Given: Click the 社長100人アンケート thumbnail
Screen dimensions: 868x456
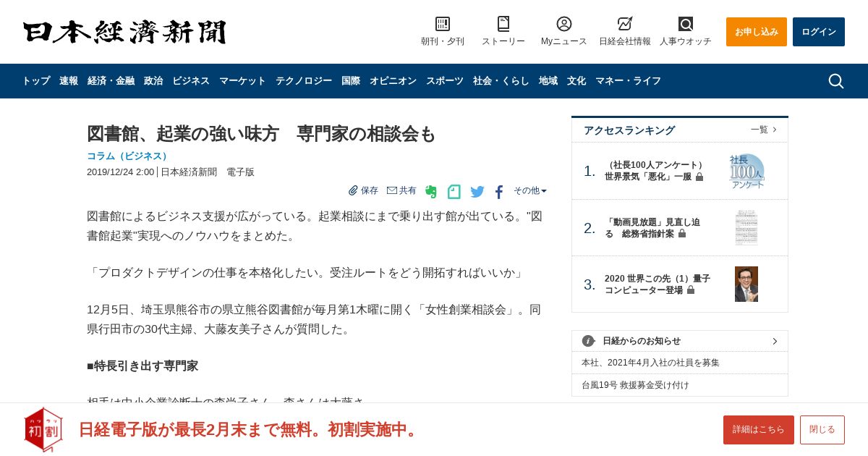Looking at the screenshot, I should coord(746,171).
